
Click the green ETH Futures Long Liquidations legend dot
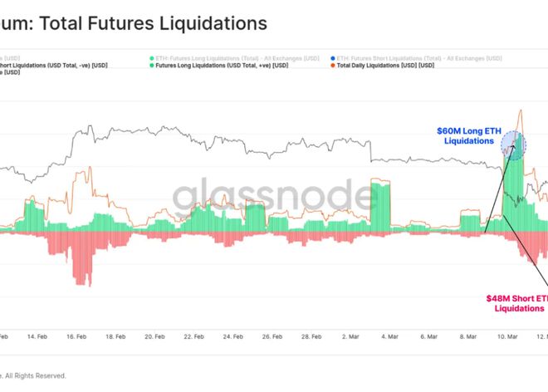152,57
